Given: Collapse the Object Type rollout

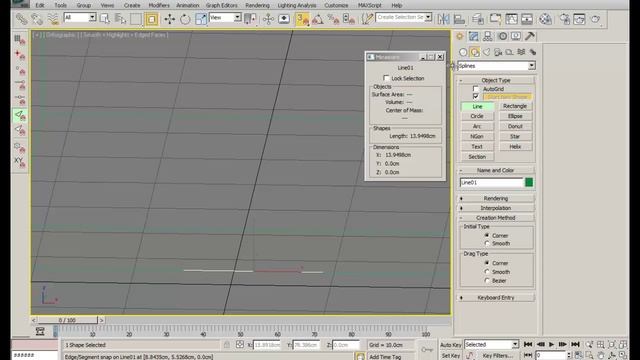Looking at the screenshot, I should [496, 80].
